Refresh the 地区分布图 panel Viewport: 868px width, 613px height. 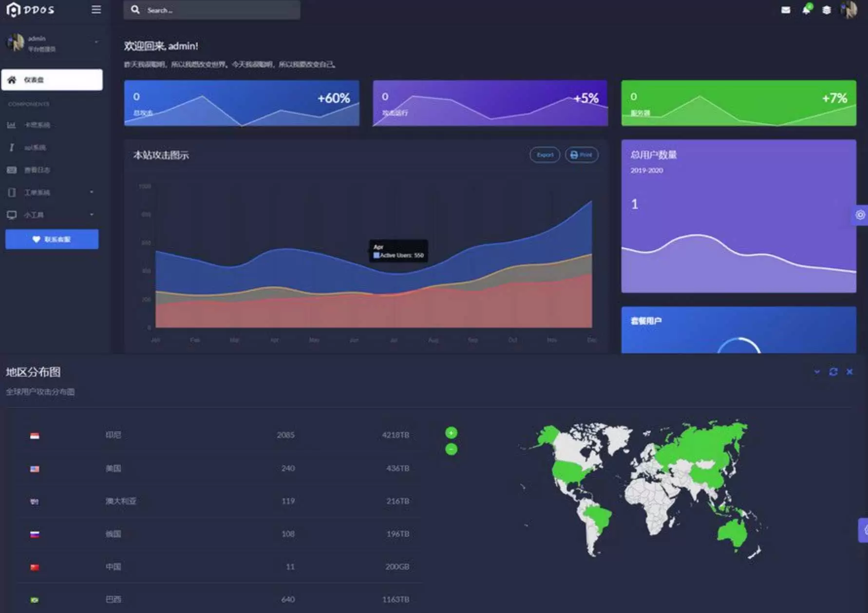tap(833, 372)
